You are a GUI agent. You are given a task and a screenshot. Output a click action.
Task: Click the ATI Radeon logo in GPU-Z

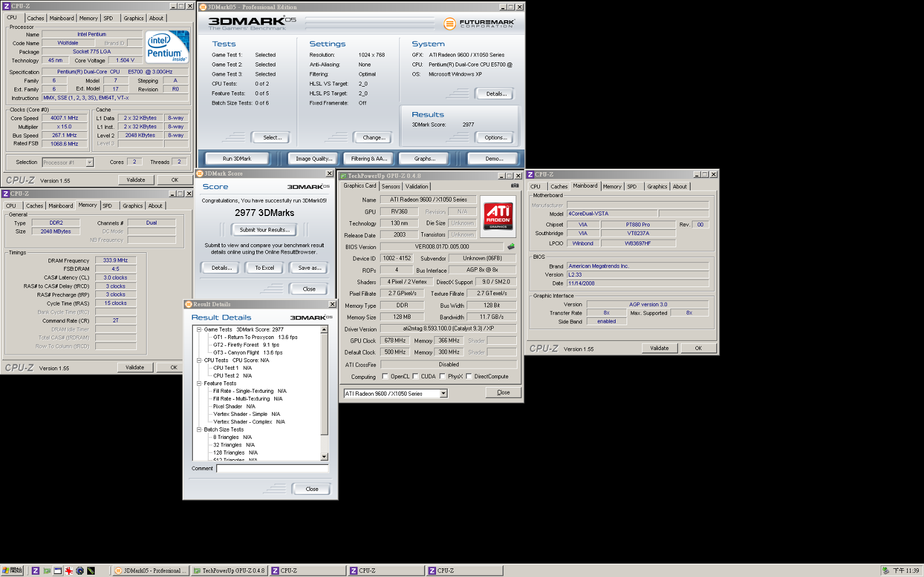coord(498,215)
